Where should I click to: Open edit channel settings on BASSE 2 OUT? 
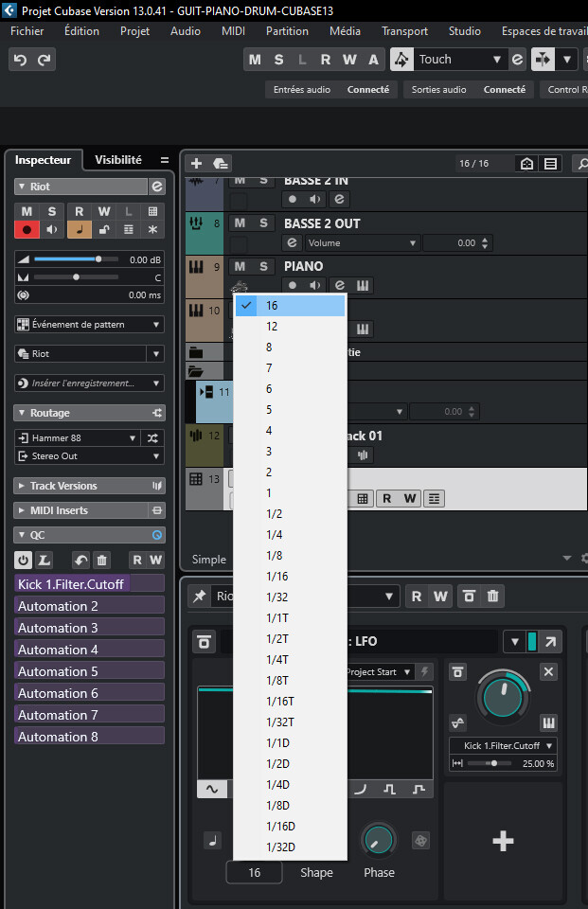(293, 243)
